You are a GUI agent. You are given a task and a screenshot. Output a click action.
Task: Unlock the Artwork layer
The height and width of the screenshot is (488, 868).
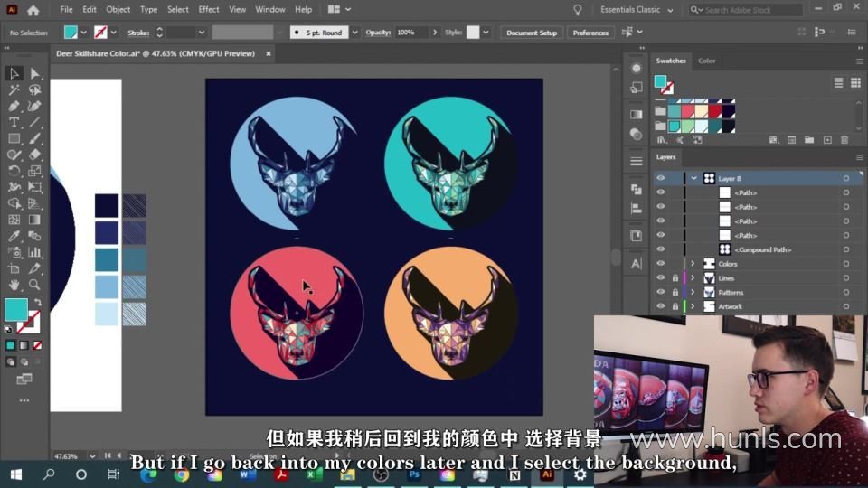[x=675, y=306]
